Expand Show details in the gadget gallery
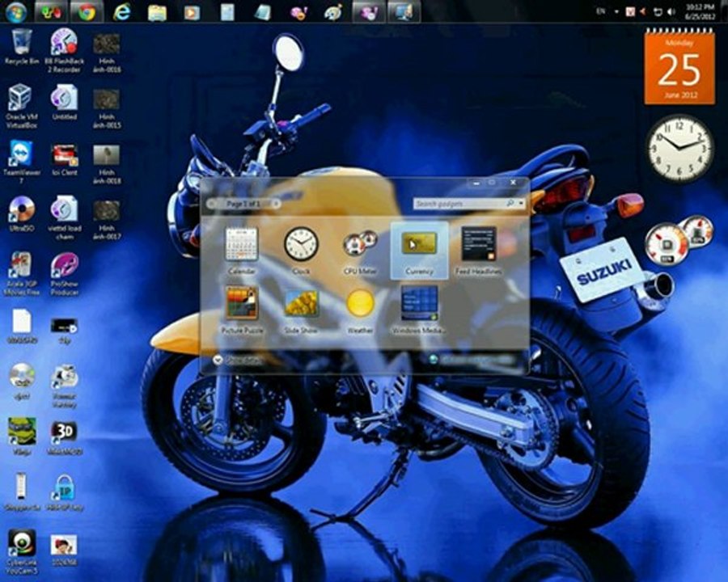Screen dimensions: 728x582 coord(238,360)
